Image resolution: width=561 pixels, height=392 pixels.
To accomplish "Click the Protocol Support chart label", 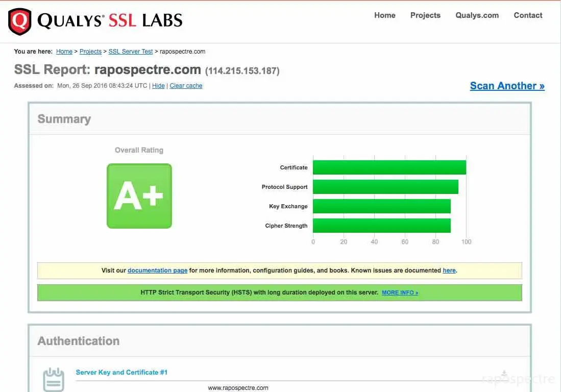I will [x=284, y=187].
